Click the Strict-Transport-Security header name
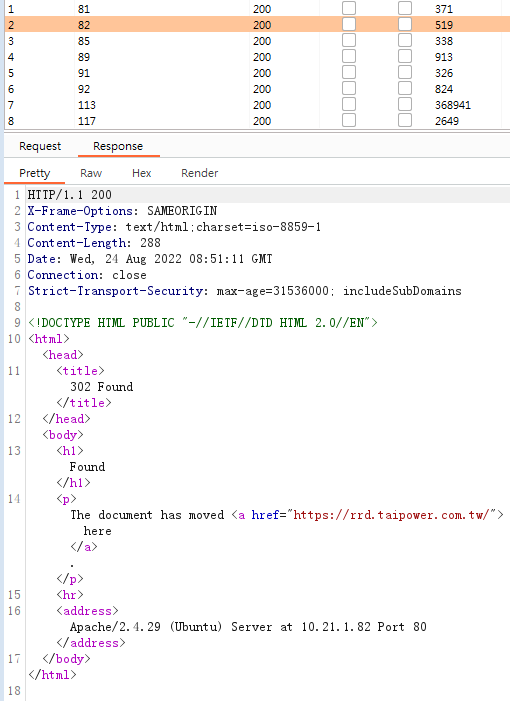510x701 pixels. click(x=116, y=291)
